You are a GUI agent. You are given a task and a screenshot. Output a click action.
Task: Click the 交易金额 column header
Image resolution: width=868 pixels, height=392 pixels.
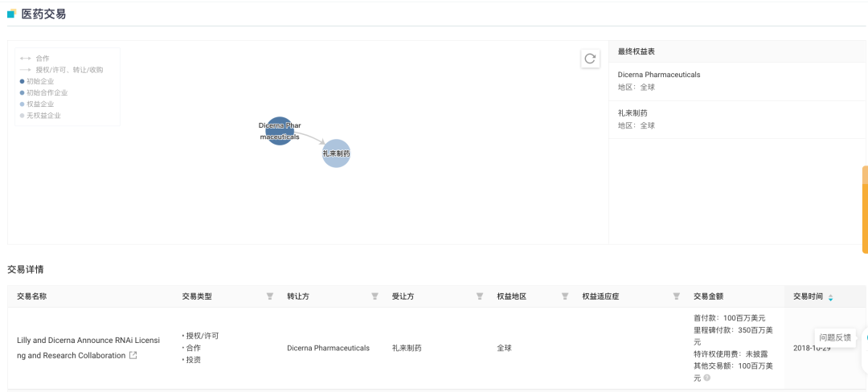tap(709, 296)
